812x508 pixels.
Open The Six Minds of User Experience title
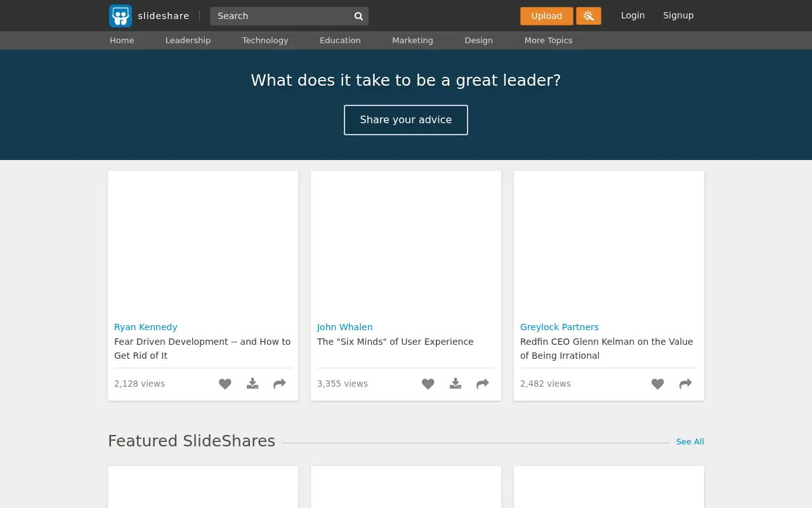click(x=395, y=342)
